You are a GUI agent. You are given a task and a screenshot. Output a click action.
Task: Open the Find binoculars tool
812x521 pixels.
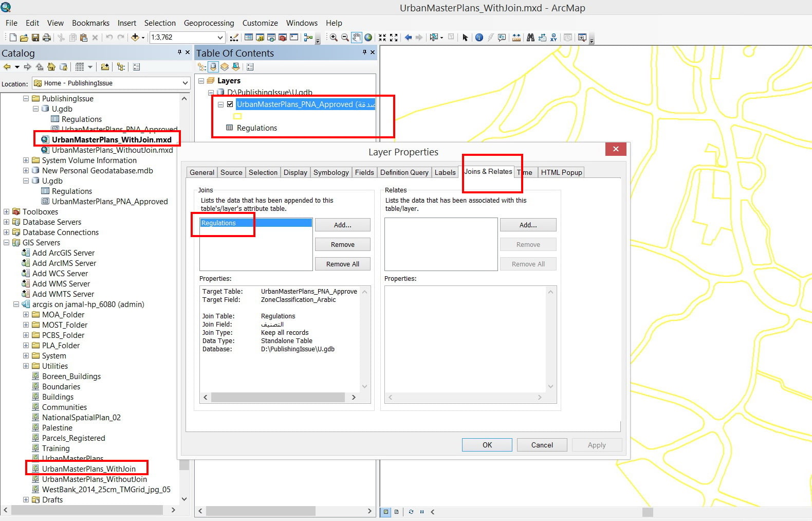tap(530, 38)
